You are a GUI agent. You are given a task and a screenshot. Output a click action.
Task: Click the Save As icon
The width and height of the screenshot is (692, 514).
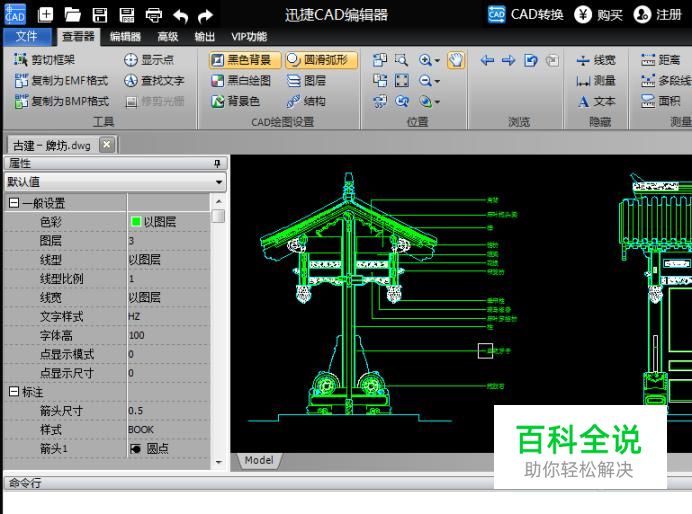tap(127, 15)
